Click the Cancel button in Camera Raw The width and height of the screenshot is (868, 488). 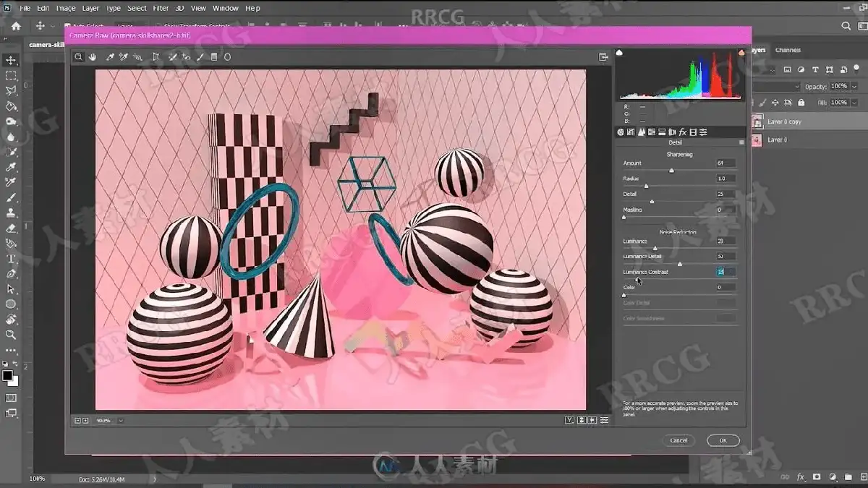tap(678, 440)
